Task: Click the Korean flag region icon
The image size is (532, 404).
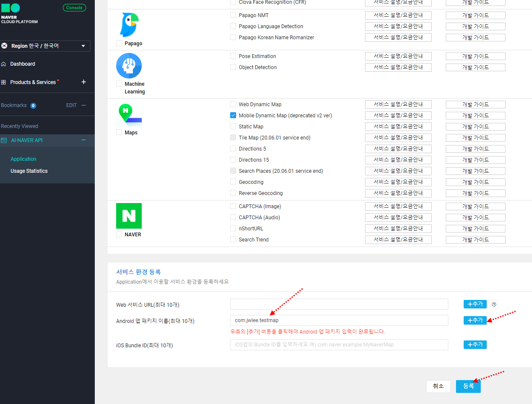Action: [x=4, y=46]
